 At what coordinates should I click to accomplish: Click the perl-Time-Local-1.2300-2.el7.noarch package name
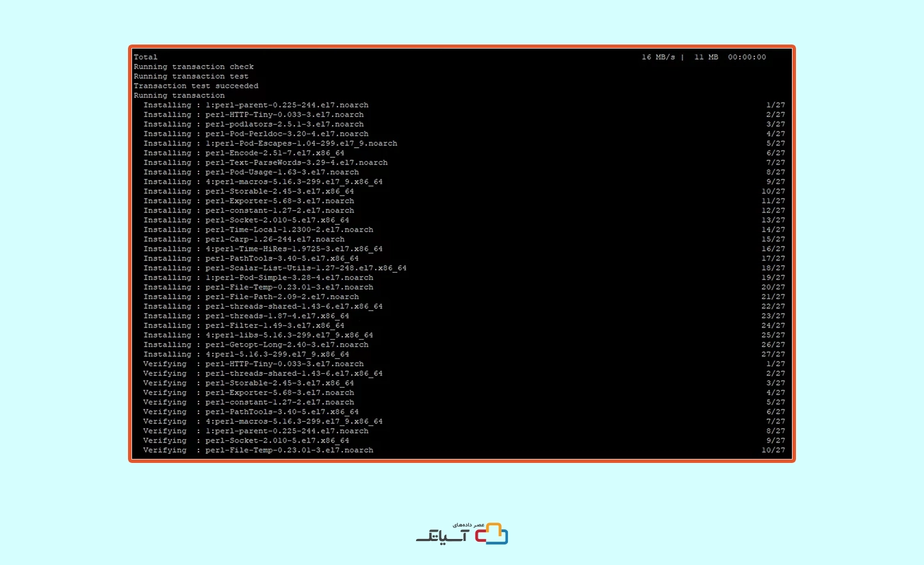click(289, 230)
